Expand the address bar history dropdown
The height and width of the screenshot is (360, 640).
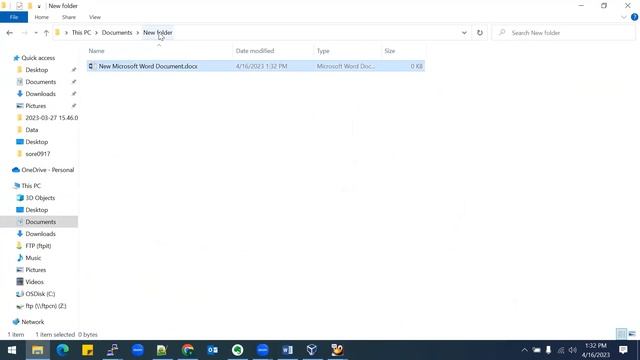point(464,33)
